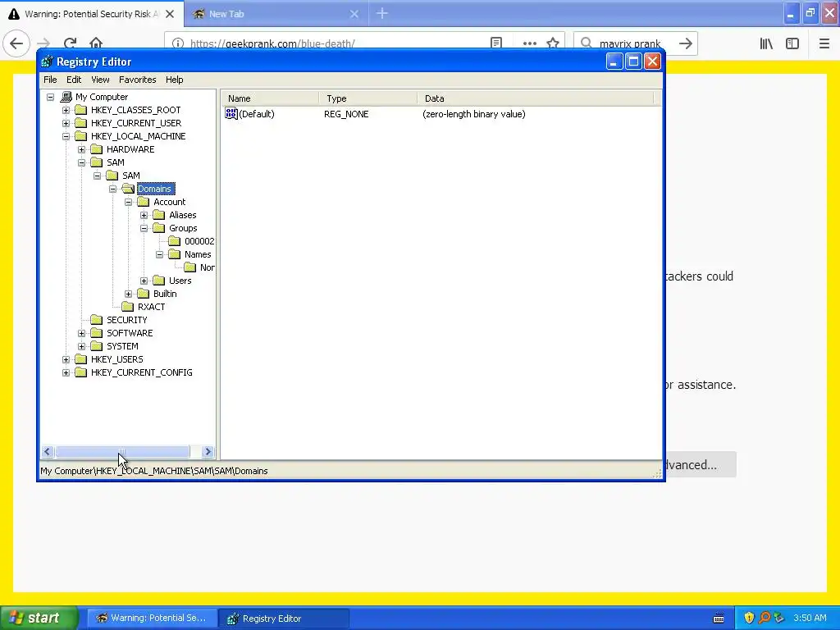Go to Firefox home page
This screenshot has height=630, width=840.
tap(96, 43)
